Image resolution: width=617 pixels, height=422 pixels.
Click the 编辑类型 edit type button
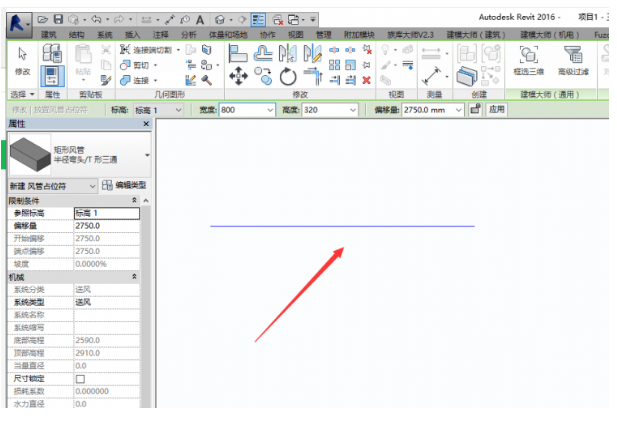tap(124, 185)
